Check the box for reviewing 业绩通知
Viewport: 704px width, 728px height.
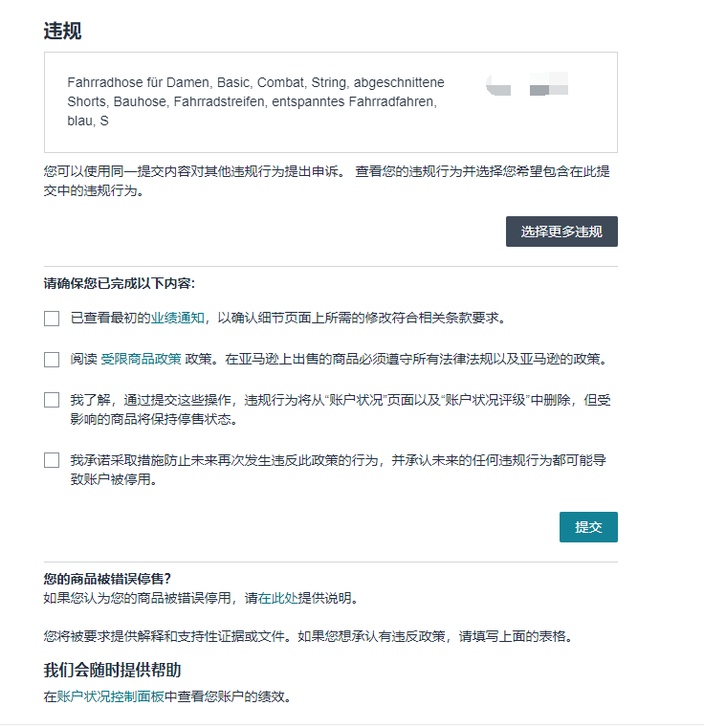pos(52,319)
